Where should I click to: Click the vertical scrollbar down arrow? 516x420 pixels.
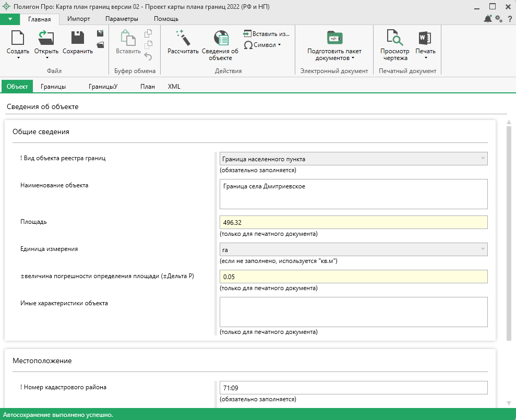pyautogui.click(x=509, y=403)
